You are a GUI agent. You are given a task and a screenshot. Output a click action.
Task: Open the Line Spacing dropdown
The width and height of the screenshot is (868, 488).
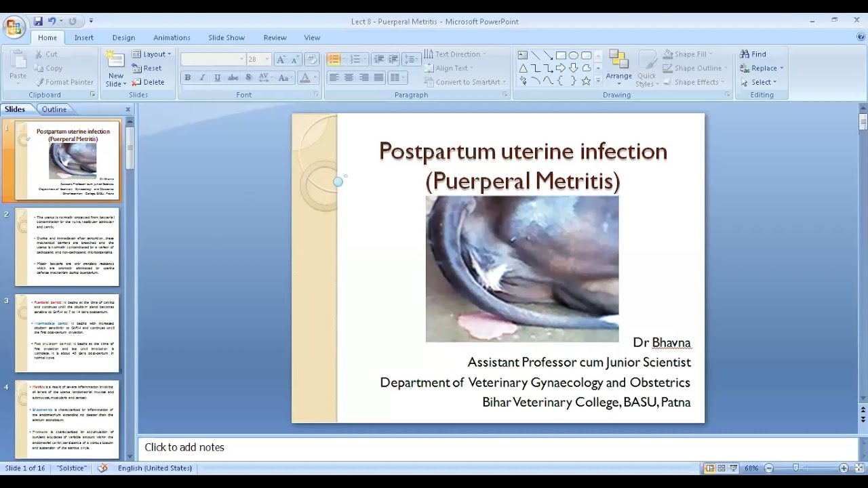coord(412,60)
